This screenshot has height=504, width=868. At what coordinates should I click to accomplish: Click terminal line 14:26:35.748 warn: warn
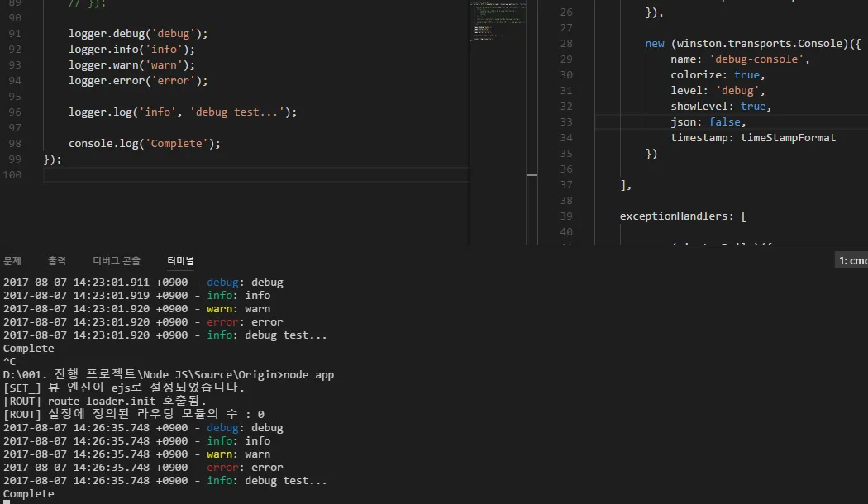tap(136, 454)
